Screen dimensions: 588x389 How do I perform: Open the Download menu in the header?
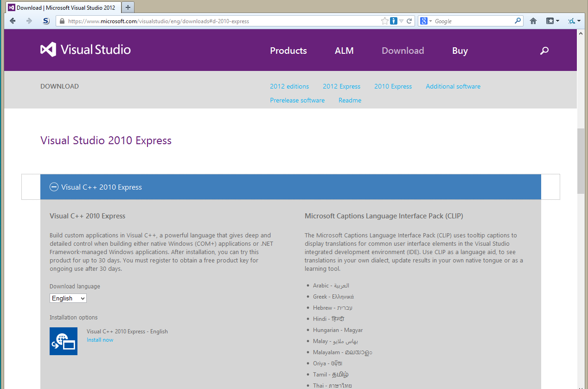(x=403, y=51)
